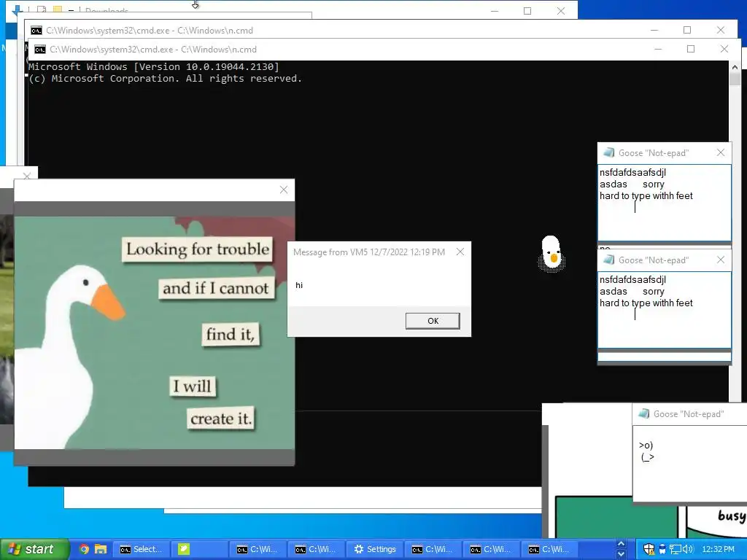Screen dimensions: 747x560
Task: Click the Windows version line in cmd
Action: click(153, 66)
